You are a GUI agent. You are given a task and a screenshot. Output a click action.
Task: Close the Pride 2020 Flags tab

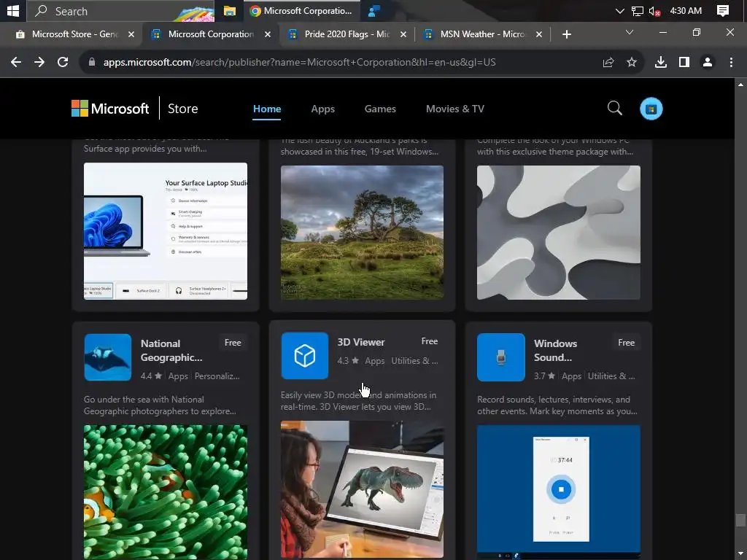(x=403, y=34)
